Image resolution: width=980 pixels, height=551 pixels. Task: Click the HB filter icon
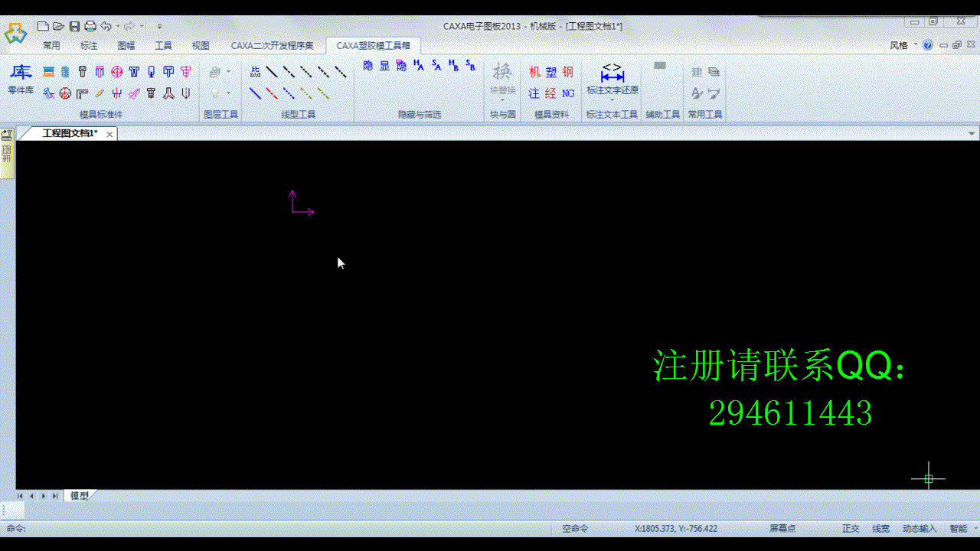tap(453, 66)
